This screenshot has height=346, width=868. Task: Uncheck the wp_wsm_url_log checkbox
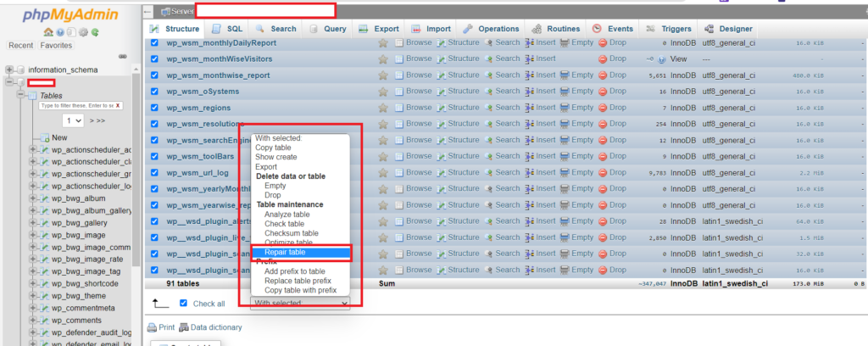[x=154, y=173]
